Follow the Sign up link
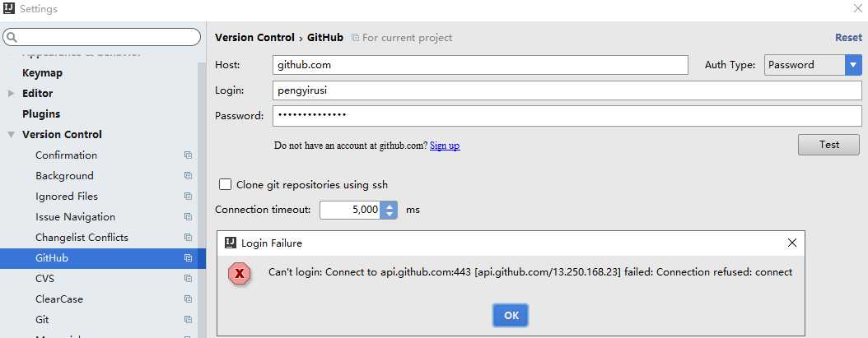The width and height of the screenshot is (868, 338). click(445, 146)
